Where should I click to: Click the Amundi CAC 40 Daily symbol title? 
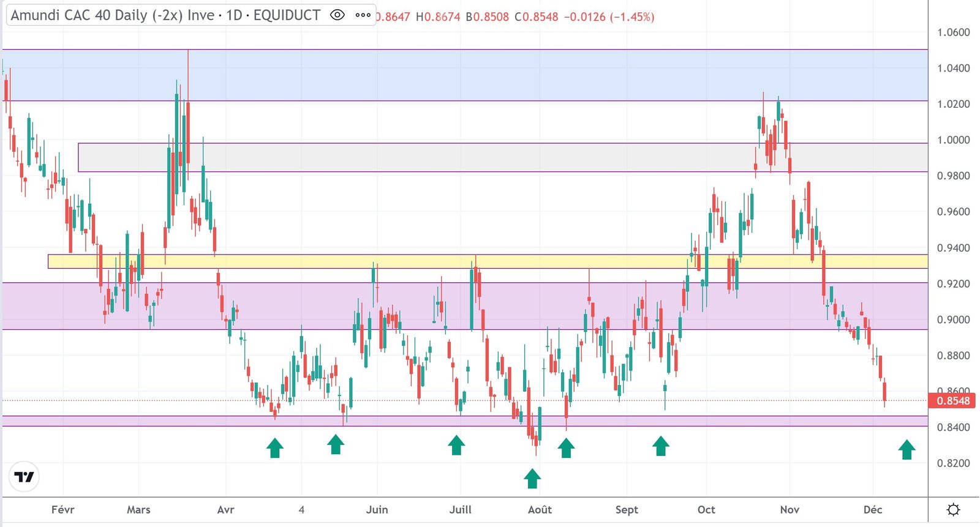[x=113, y=15]
